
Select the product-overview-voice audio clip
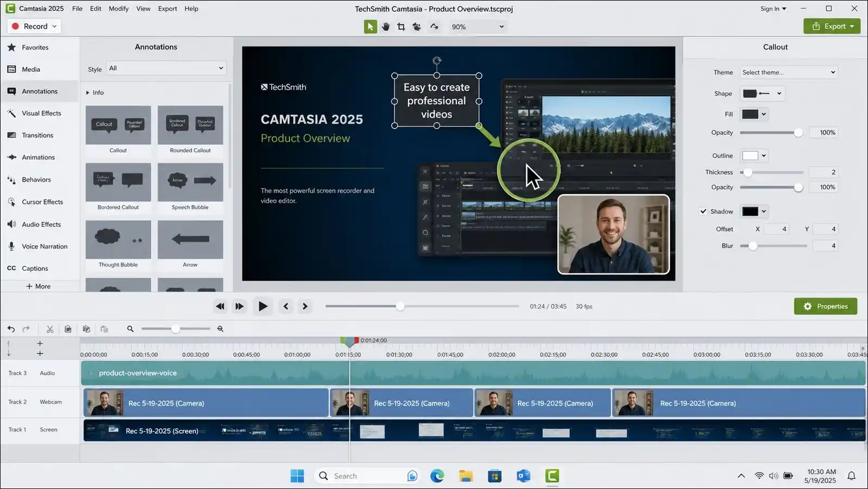pos(473,373)
